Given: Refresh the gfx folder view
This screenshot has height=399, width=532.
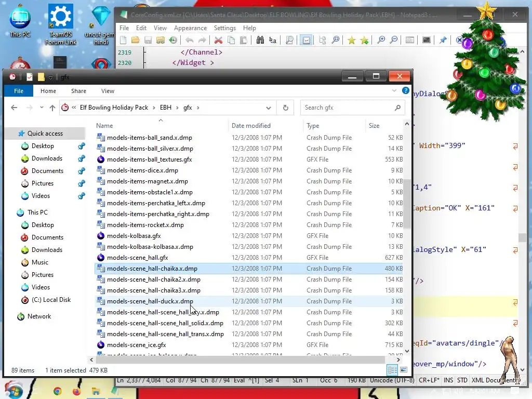Looking at the screenshot, I should pyautogui.click(x=285, y=108).
